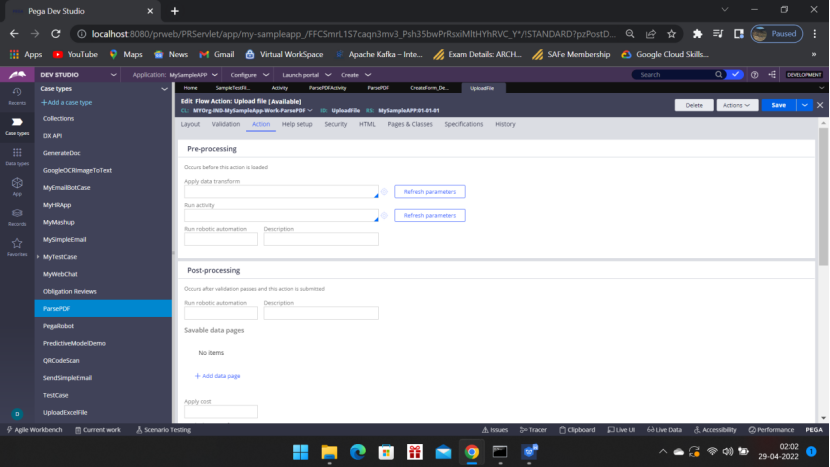Open Data types sidebar icon

click(17, 157)
